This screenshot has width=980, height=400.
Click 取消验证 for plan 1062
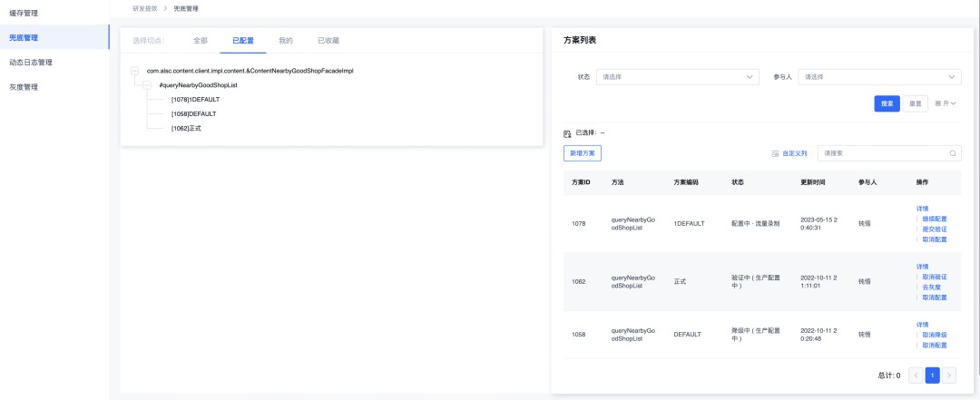pos(935,277)
